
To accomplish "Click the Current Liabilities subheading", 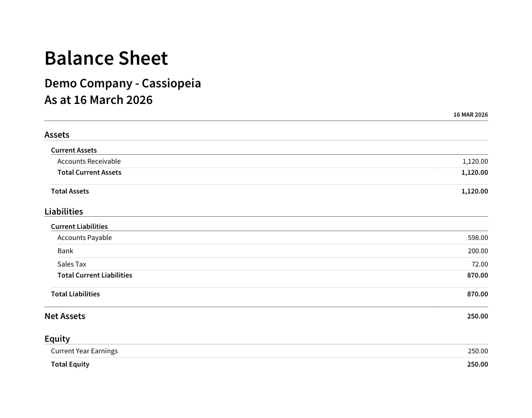I will point(79,227).
